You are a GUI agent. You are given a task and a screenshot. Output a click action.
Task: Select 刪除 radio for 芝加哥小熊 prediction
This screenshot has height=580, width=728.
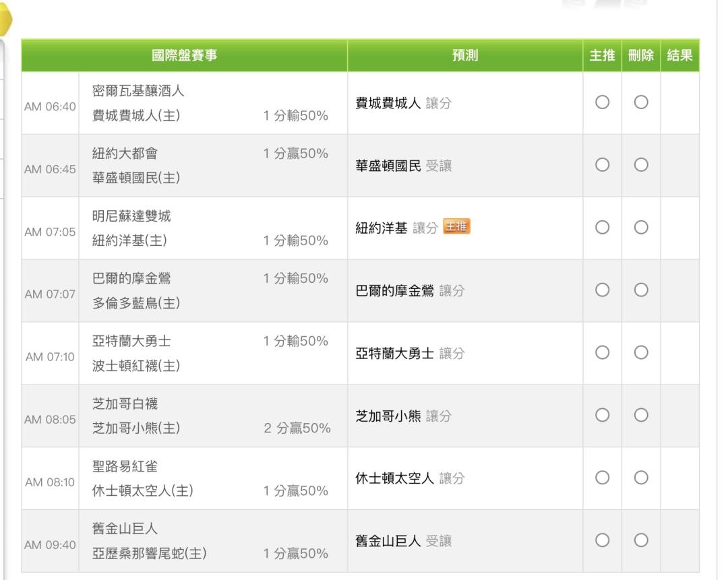(641, 415)
